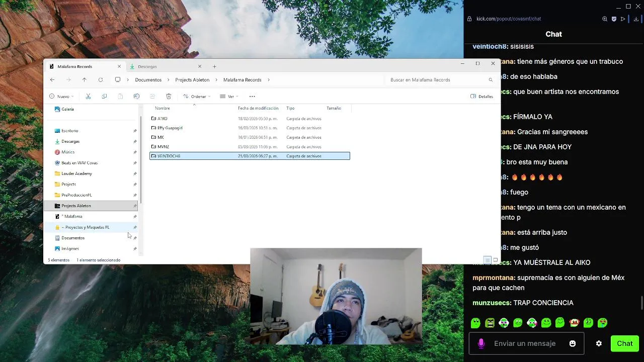Expand chevron after Projects Ableton in breadcrumb
The width and height of the screenshot is (644, 362).
[x=216, y=80]
